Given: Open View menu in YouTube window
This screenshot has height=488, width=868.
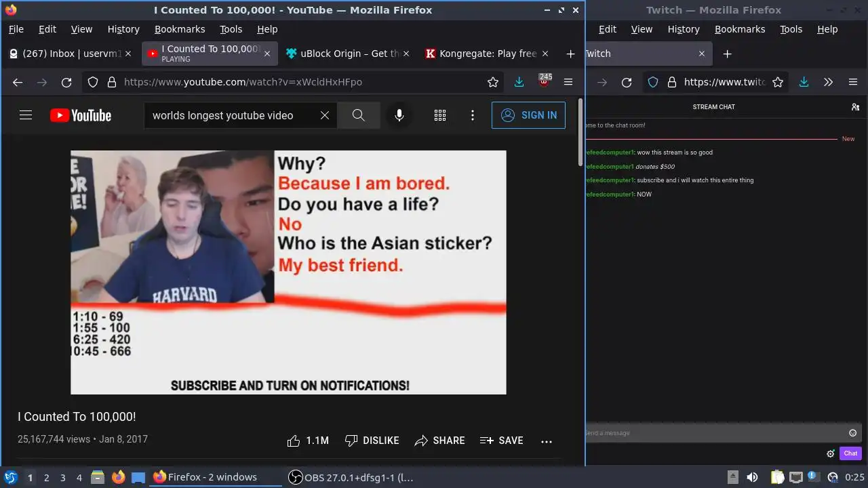Looking at the screenshot, I should [x=81, y=29].
